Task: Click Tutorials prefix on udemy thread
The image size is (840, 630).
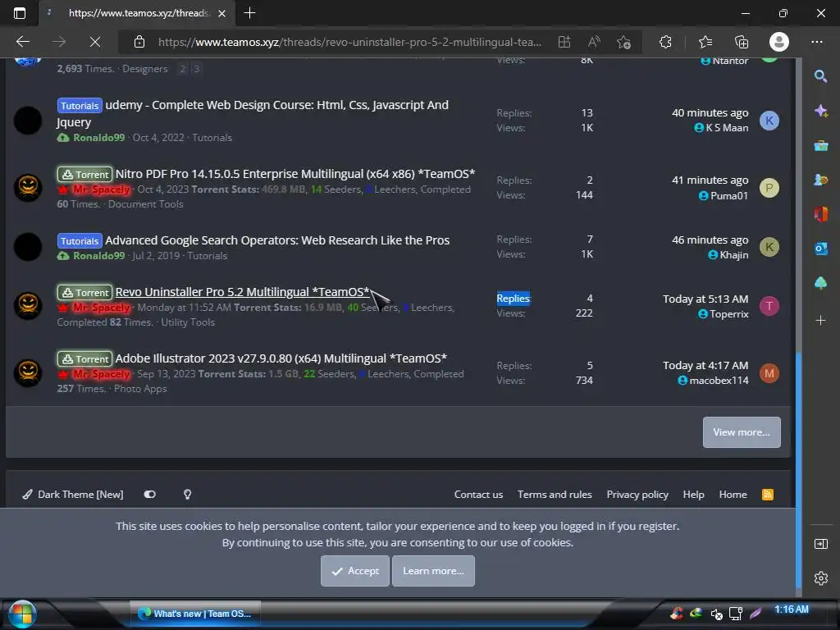Action: [80, 106]
